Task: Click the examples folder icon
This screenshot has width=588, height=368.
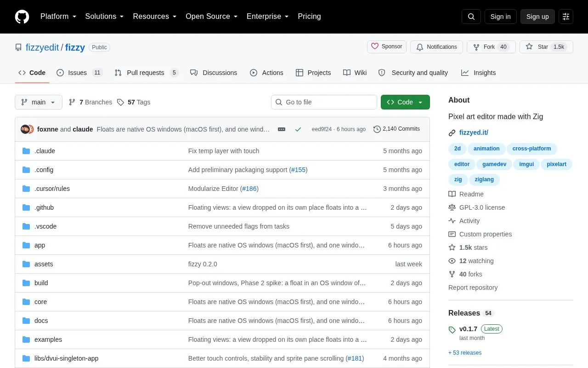Action: pos(26,339)
